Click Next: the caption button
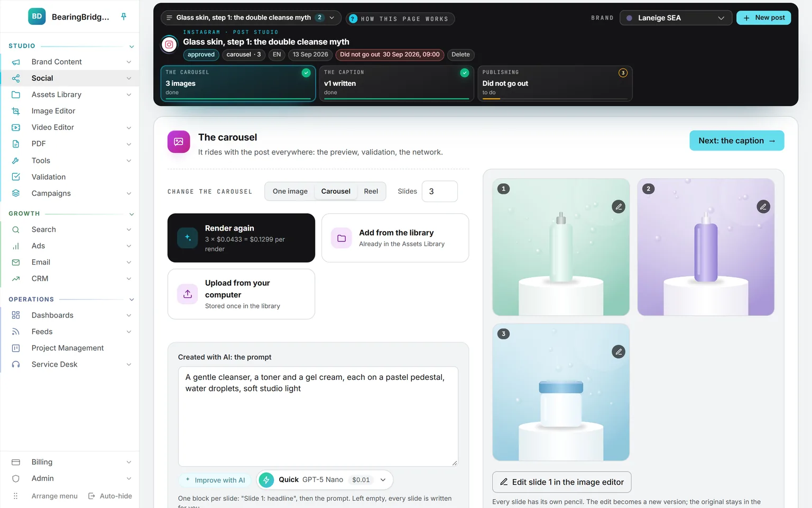The image size is (812, 508). (x=737, y=141)
